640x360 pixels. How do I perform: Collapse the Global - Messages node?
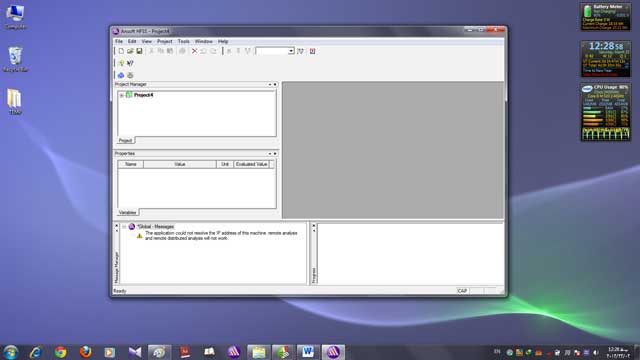tap(124, 227)
